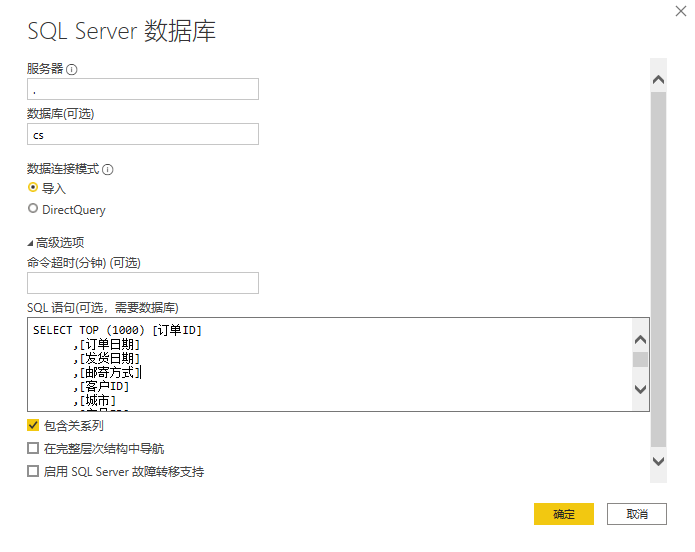Click the [发货日期] line in SQL
This screenshot has height=552, width=695.
point(107,358)
